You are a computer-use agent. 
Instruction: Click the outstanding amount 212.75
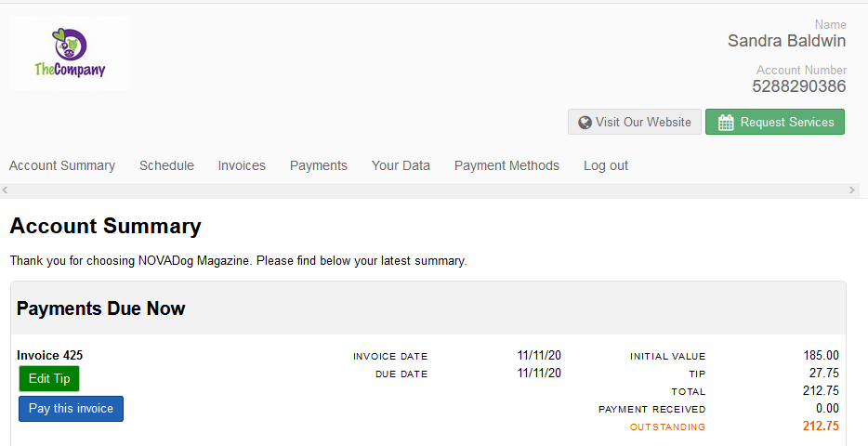point(821,426)
